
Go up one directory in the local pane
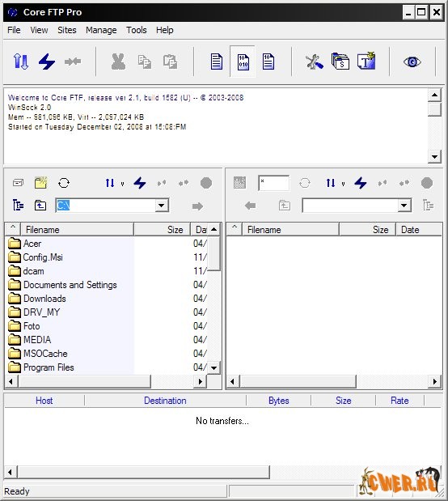[x=40, y=206]
